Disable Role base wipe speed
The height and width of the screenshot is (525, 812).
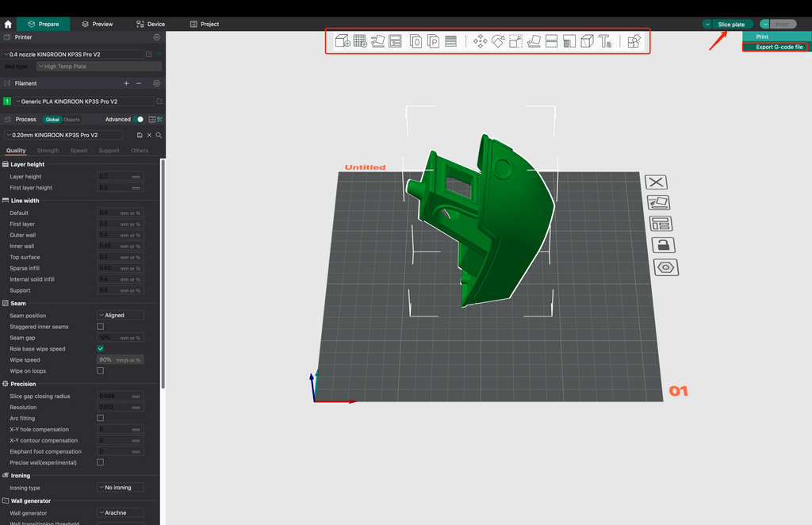tap(100, 348)
